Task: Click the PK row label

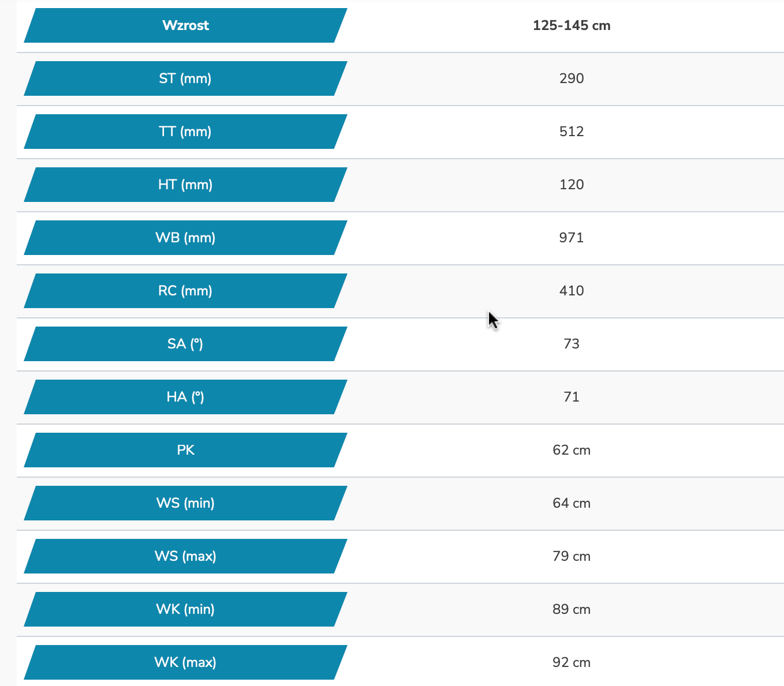Action: 185,450
